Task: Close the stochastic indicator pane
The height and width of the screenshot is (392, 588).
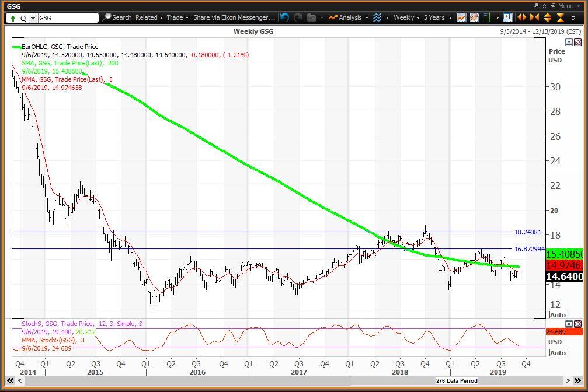Action: tap(577, 323)
